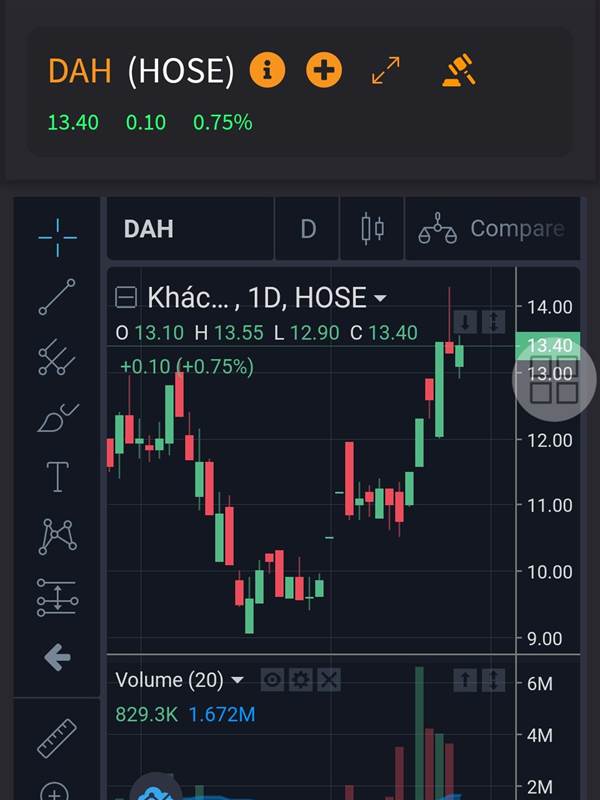Click the 13.40 current price label

tap(547, 345)
